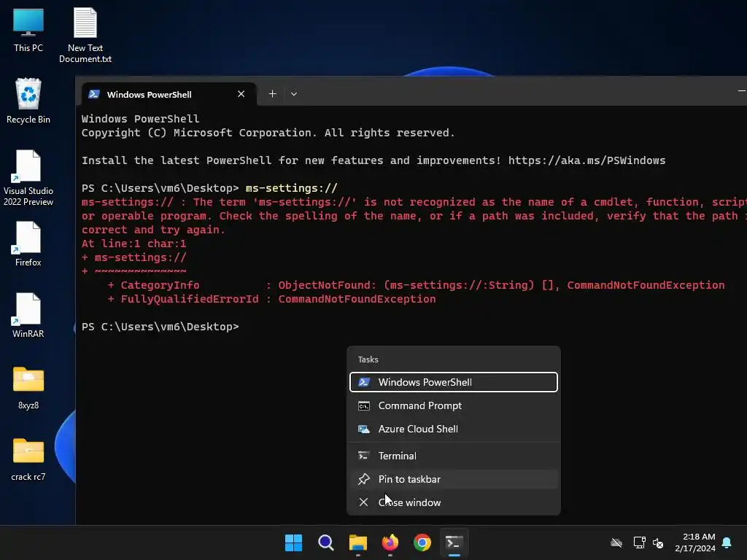The width and height of the screenshot is (747, 560).
Task: Open Terminal from the jump list
Action: click(454, 456)
